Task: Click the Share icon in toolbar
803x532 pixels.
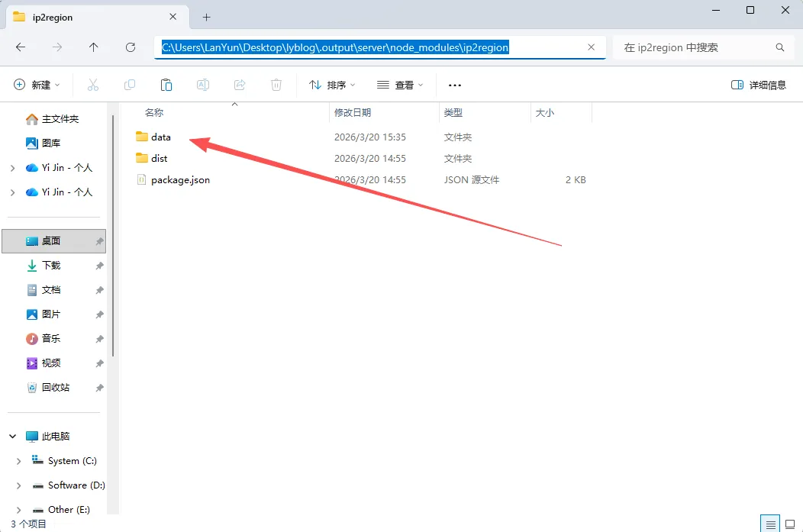Action: tap(240, 85)
